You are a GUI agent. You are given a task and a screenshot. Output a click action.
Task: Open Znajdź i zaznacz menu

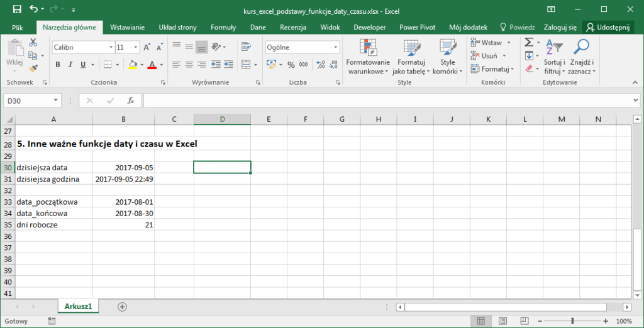click(x=582, y=57)
